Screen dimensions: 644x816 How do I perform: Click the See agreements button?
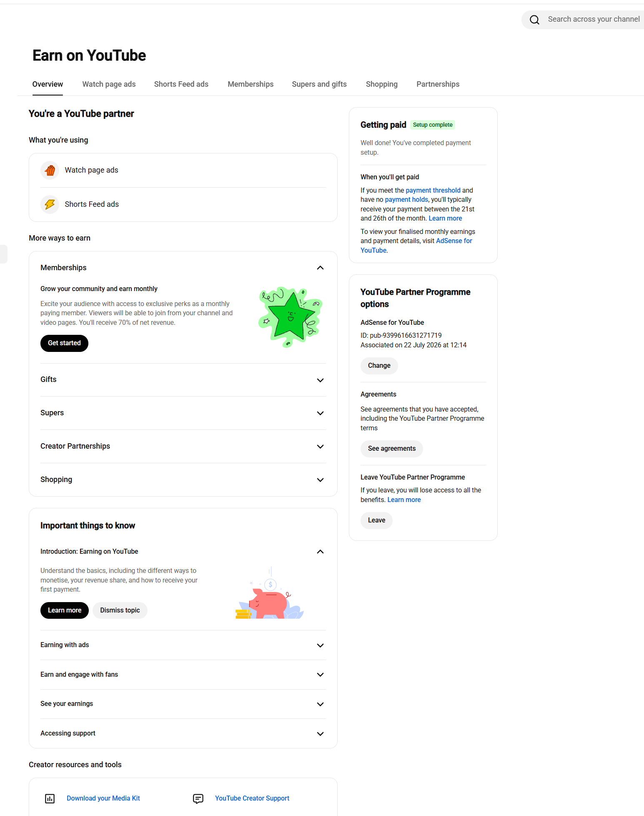pyautogui.click(x=392, y=449)
